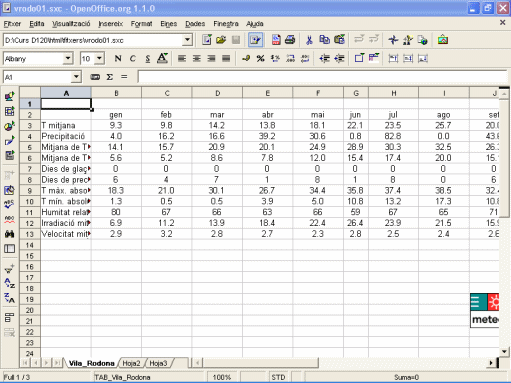Viewport: 511px width, 383px height.
Task: Toggle Underline (S) formatting
Action: point(147,59)
